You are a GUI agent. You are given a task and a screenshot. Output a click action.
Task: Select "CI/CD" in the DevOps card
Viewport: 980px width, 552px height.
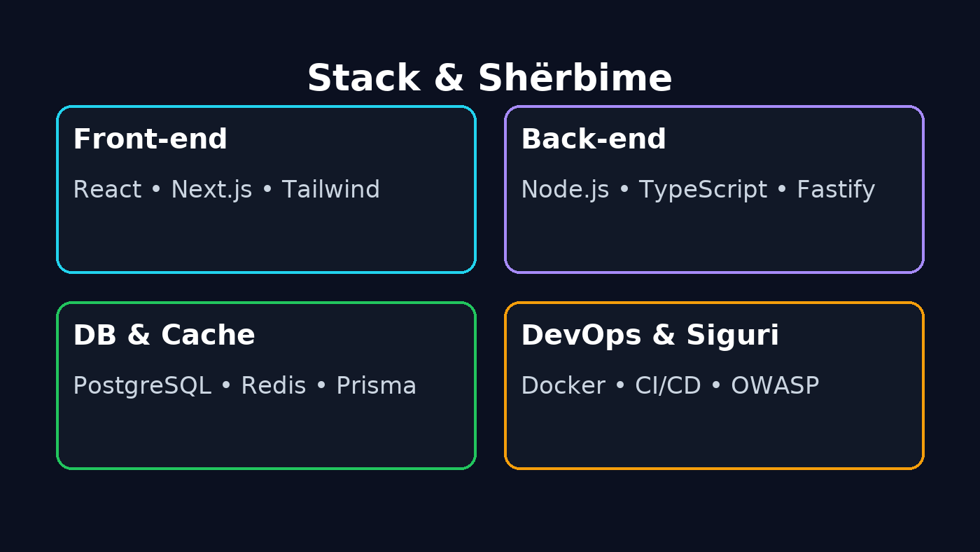tap(668, 385)
